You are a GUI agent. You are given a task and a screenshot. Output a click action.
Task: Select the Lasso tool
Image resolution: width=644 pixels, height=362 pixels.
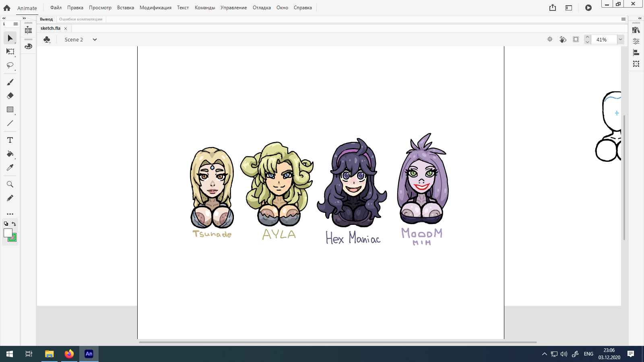(10, 65)
